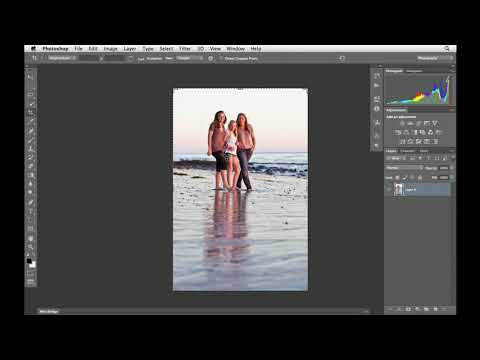480x360 pixels.
Task: Click the foreground black color swatch
Action: coord(29,261)
